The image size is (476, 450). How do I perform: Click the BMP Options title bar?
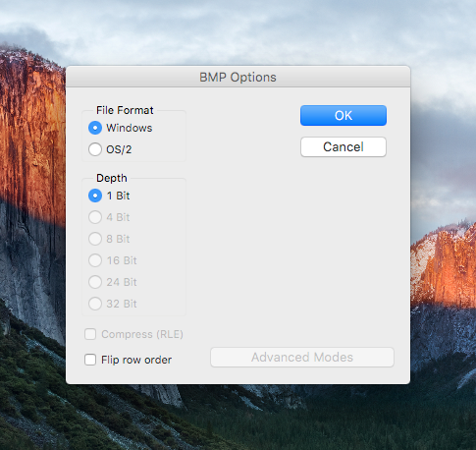pyautogui.click(x=238, y=77)
